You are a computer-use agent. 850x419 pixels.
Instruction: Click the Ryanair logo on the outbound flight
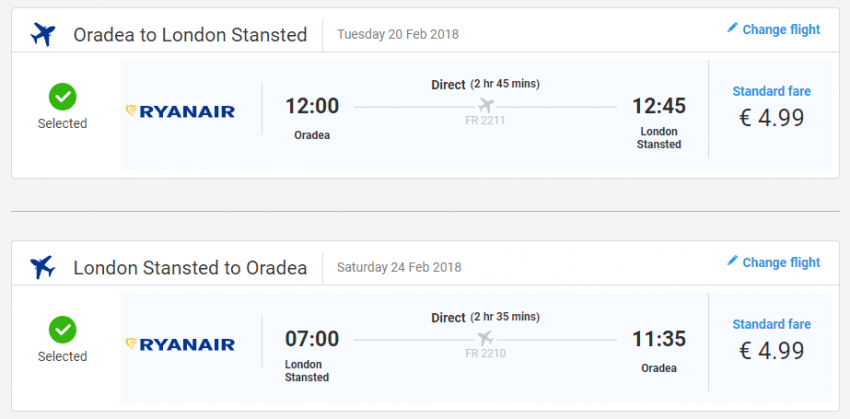coord(180,111)
